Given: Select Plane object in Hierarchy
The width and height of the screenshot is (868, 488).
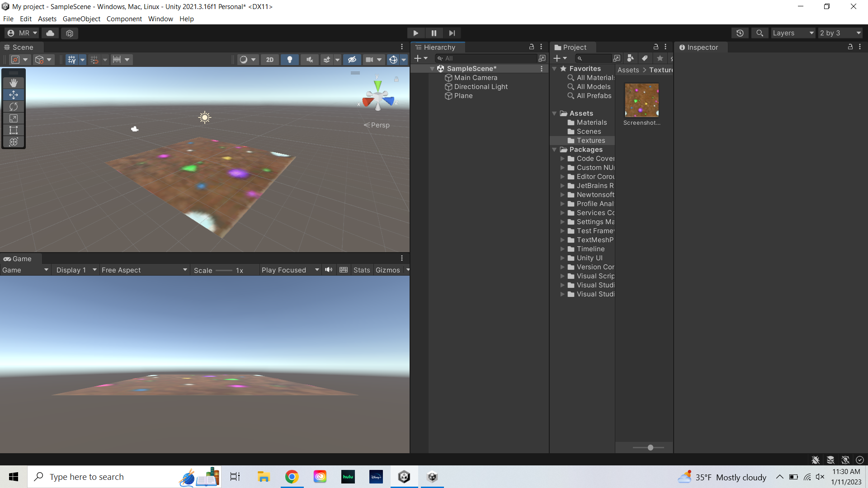Looking at the screenshot, I should [x=463, y=96].
